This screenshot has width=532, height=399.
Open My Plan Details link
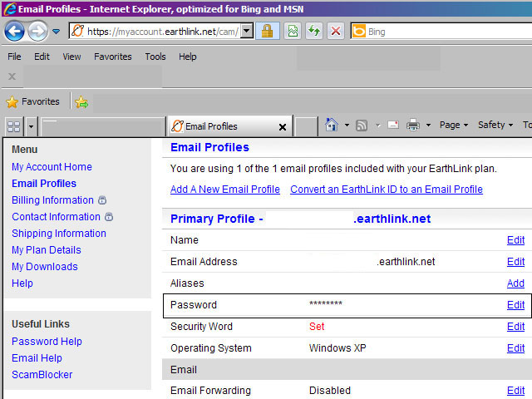click(47, 250)
